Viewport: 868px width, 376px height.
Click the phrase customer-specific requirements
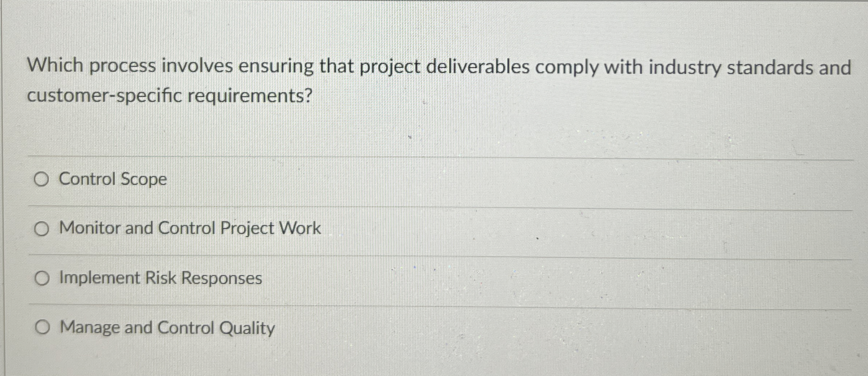pos(170,95)
